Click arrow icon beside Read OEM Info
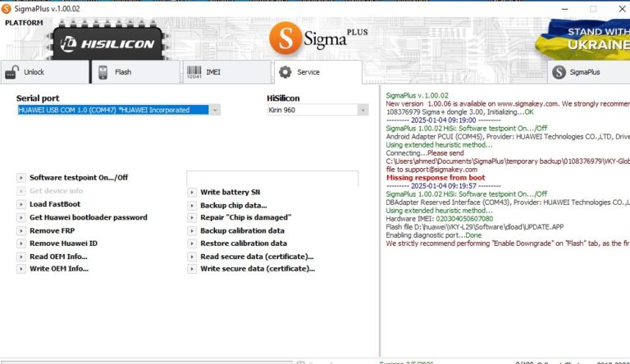 click(x=21, y=257)
